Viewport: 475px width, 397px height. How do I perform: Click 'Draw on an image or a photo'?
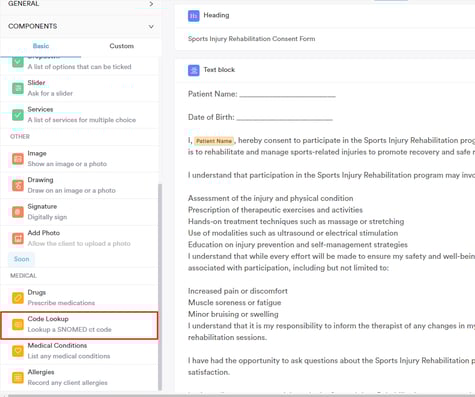72,191
